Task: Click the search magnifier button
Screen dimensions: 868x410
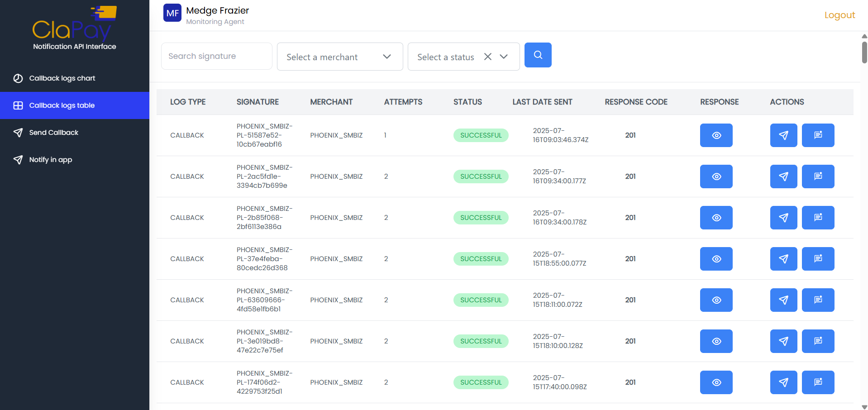Action: (x=538, y=55)
